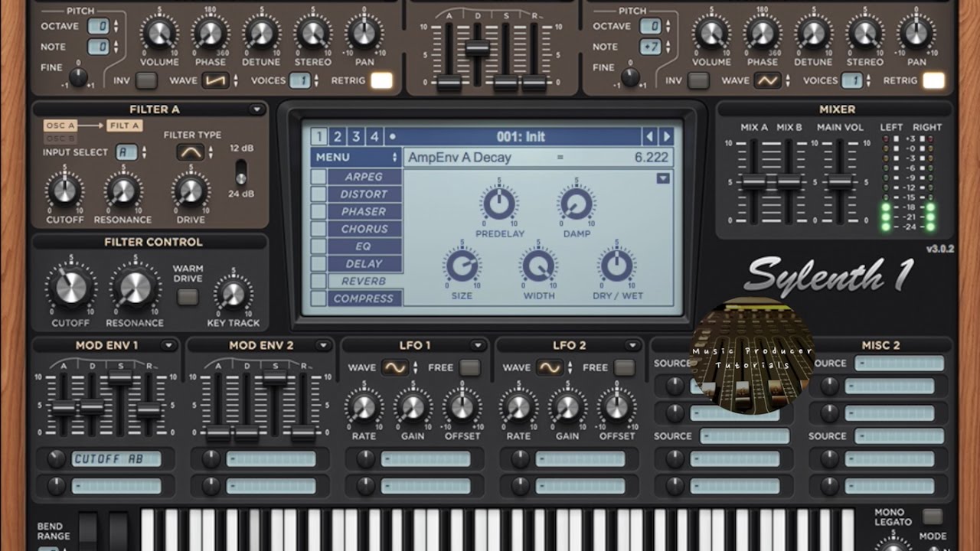This screenshot has width=980, height=551.
Task: Click Filter A filter type display
Action: click(191, 152)
